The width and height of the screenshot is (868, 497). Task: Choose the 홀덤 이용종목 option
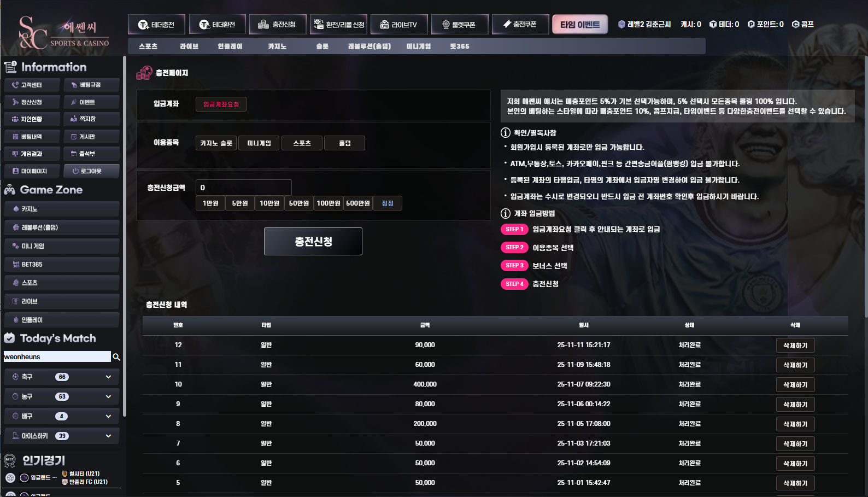[x=344, y=143]
